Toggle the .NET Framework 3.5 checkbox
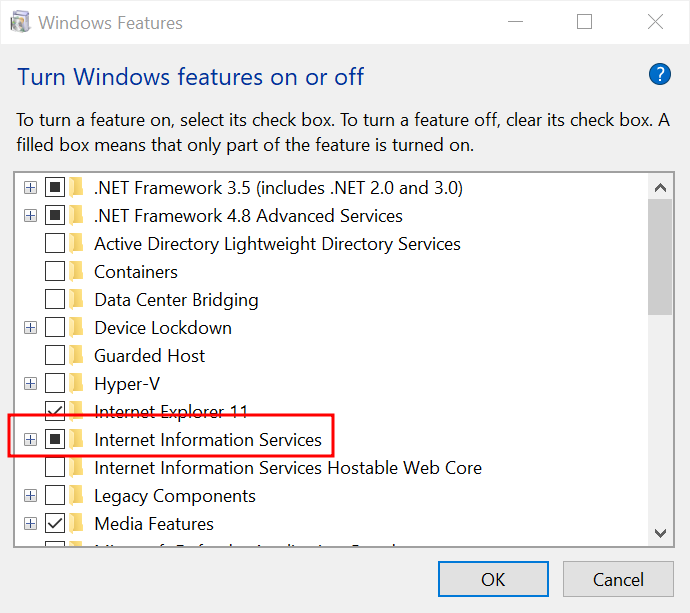The width and height of the screenshot is (690, 613). click(55, 187)
